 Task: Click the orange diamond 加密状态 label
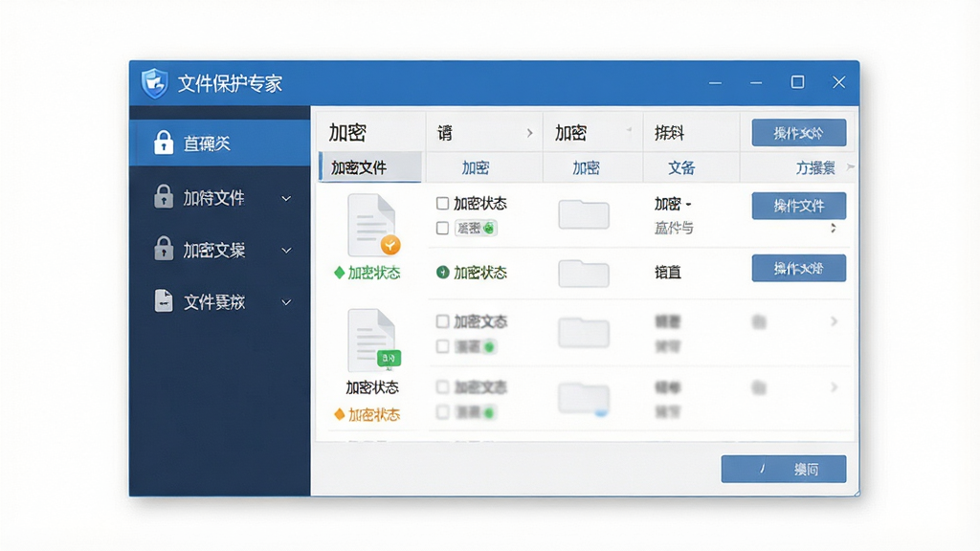click(x=367, y=414)
